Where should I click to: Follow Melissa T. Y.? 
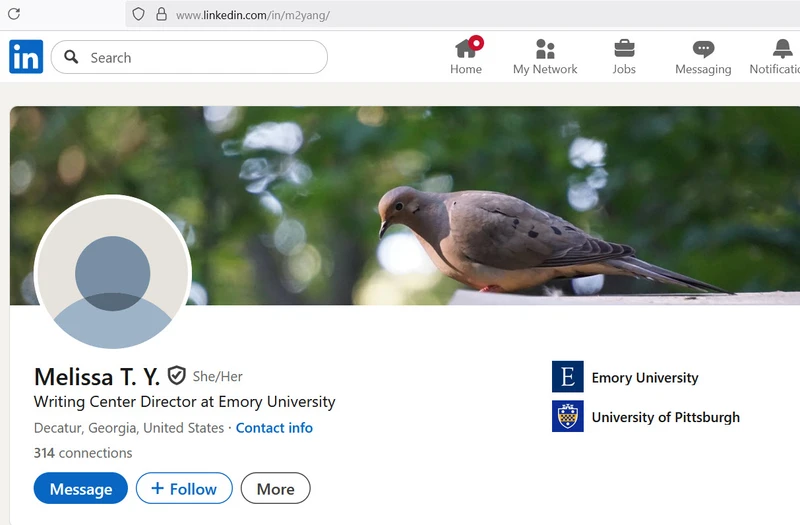pyautogui.click(x=184, y=489)
